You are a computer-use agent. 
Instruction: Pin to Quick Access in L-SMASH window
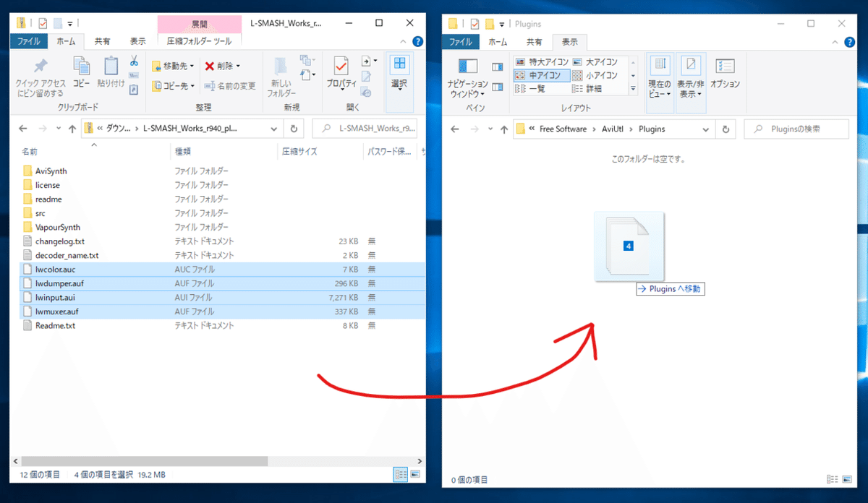(40, 77)
